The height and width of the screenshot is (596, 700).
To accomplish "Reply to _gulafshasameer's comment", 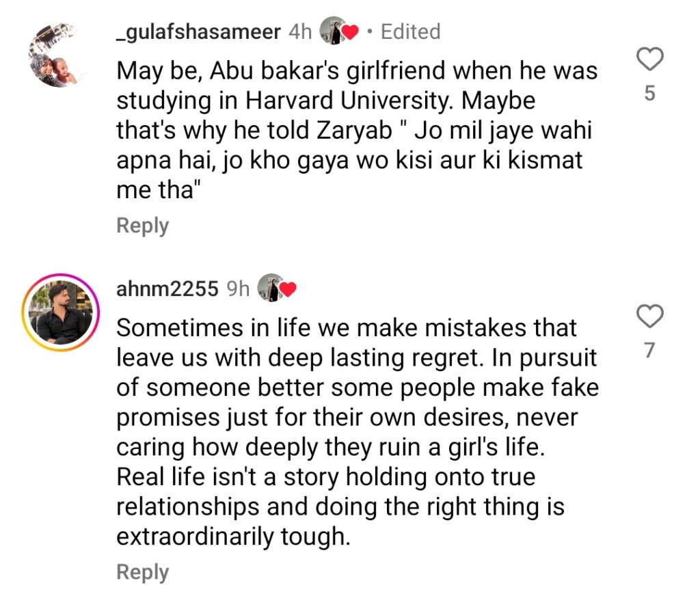I will (142, 226).
